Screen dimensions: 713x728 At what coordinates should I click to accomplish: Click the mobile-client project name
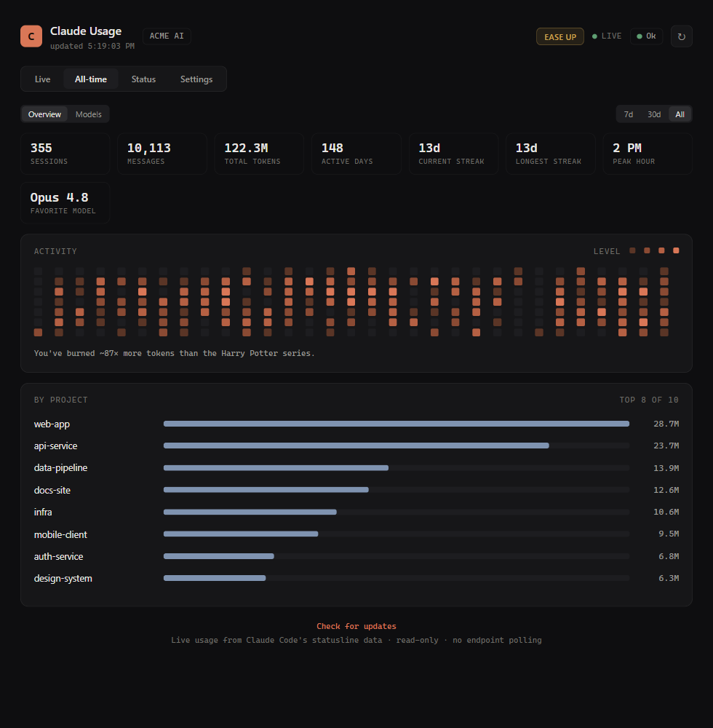point(61,534)
